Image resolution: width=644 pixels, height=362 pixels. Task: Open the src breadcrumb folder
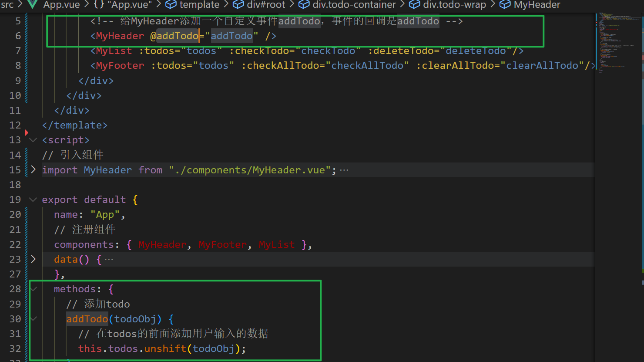coord(7,4)
